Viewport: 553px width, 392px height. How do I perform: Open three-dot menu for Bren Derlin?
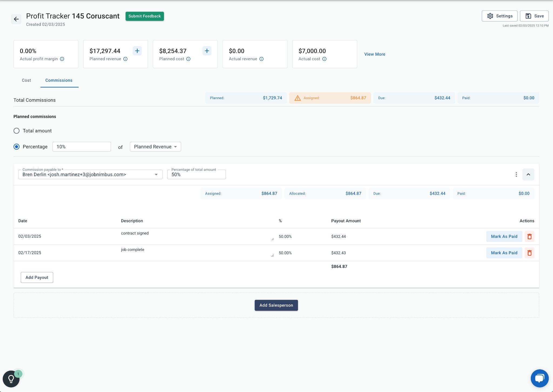point(516,175)
